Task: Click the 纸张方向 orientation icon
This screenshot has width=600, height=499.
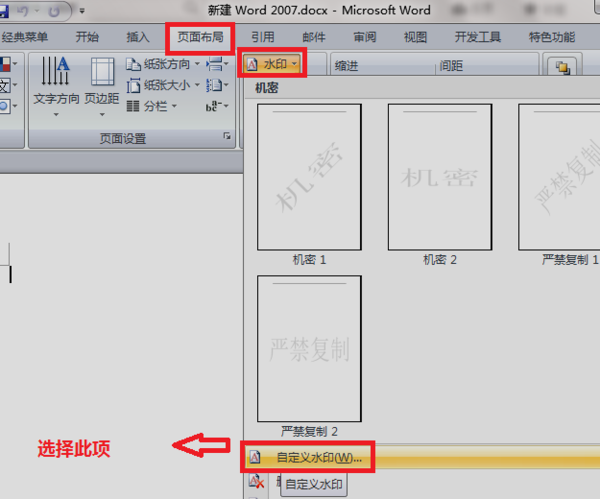Action: 133,64
